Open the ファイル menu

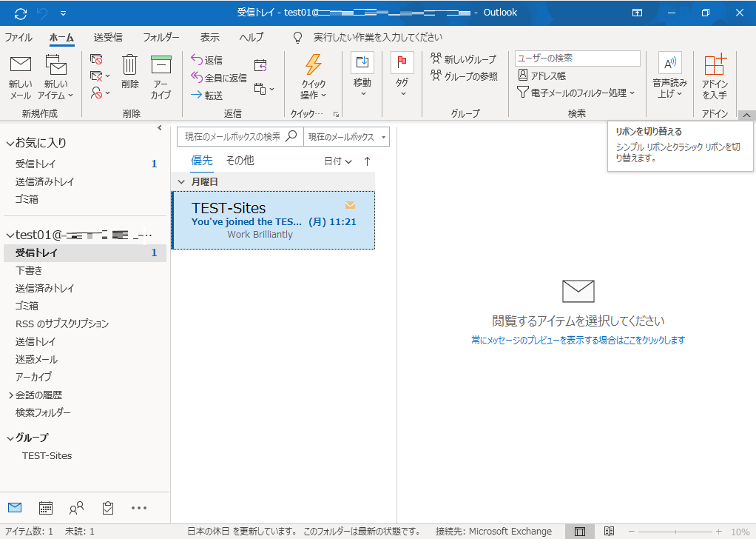click(18, 37)
